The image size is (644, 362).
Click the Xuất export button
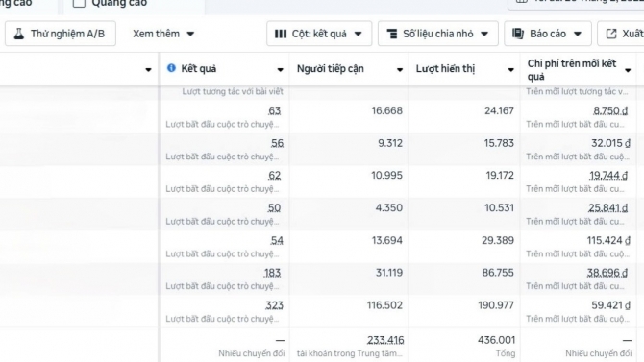pyautogui.click(x=621, y=34)
